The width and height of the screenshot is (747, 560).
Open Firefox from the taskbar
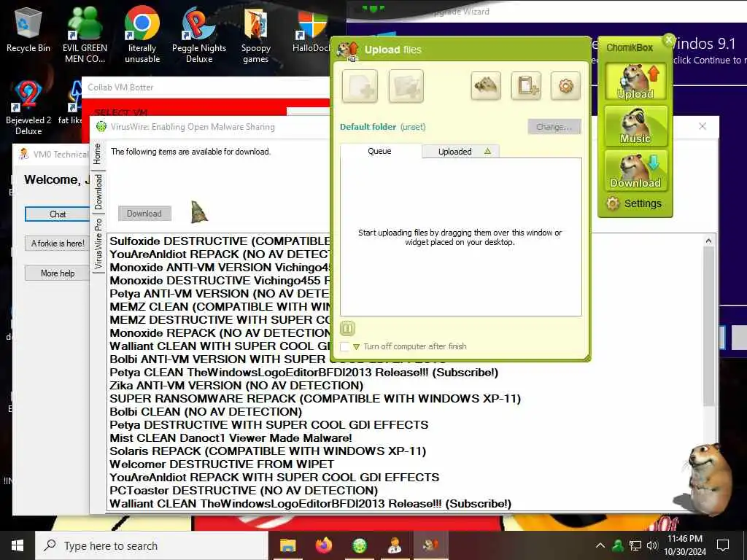(x=324, y=545)
